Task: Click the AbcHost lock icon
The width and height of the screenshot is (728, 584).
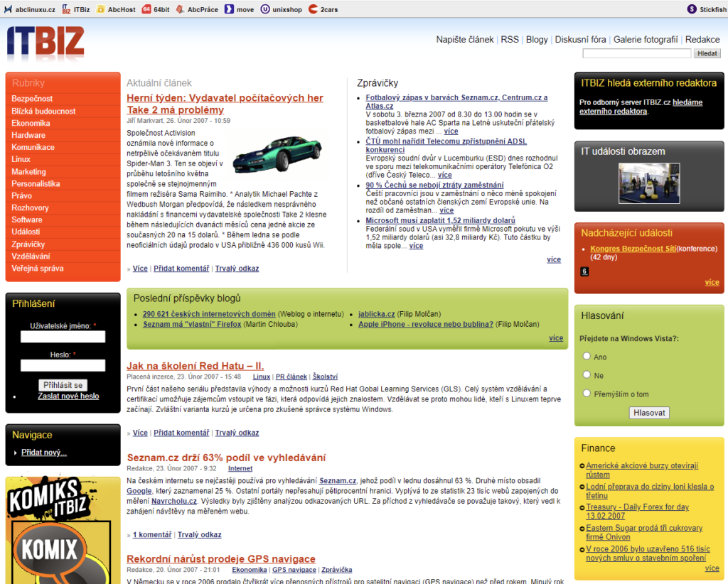Action: [x=101, y=9]
